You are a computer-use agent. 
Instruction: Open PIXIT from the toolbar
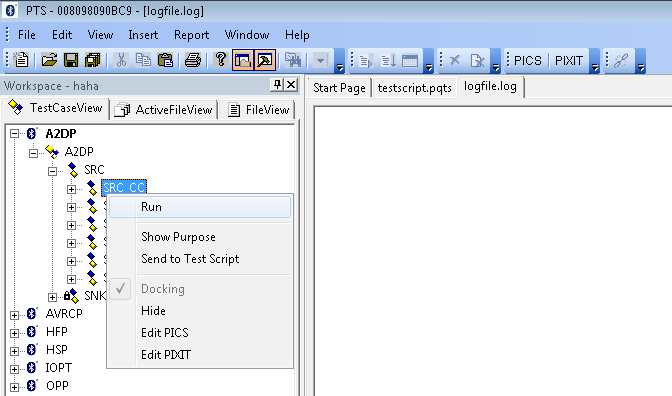coord(569,60)
